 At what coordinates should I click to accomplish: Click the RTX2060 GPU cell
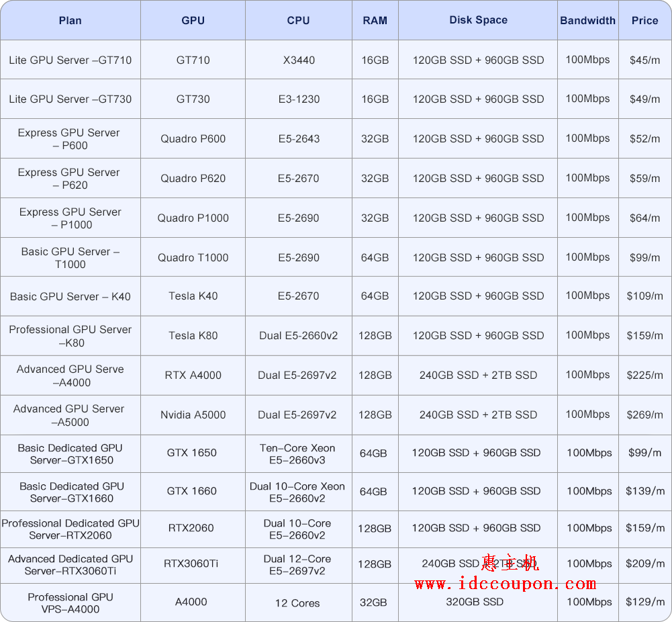point(191,528)
